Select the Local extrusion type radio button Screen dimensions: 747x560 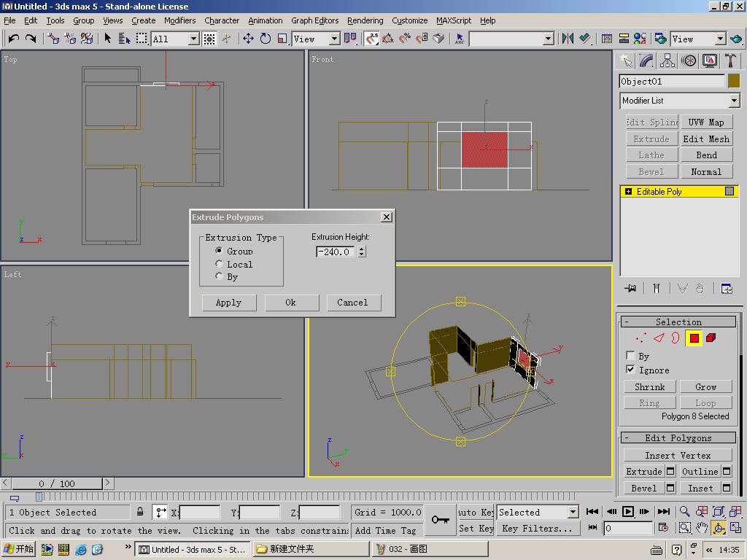coord(219,264)
